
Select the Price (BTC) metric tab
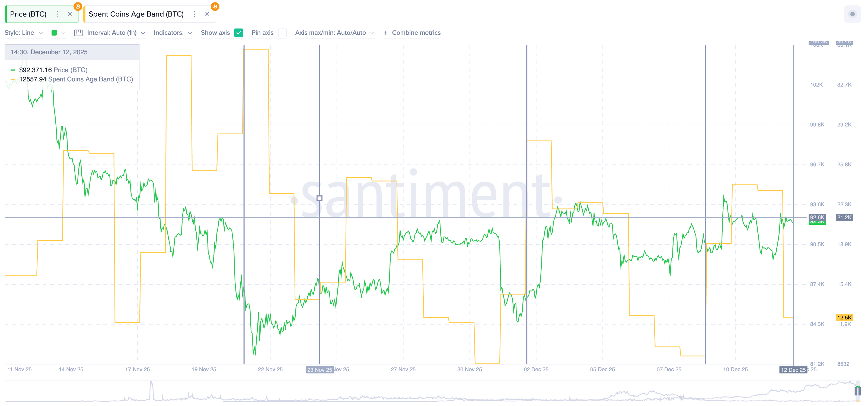(x=28, y=14)
